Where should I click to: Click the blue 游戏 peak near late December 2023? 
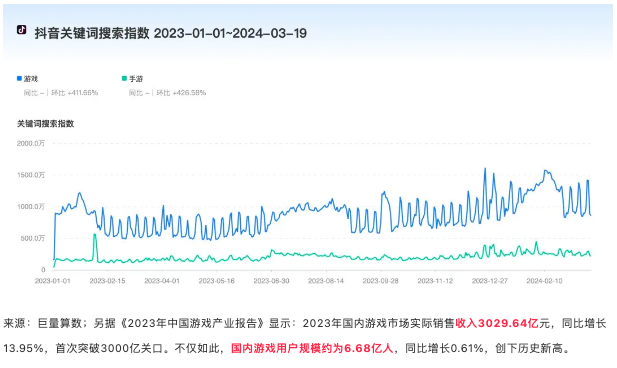click(x=485, y=169)
